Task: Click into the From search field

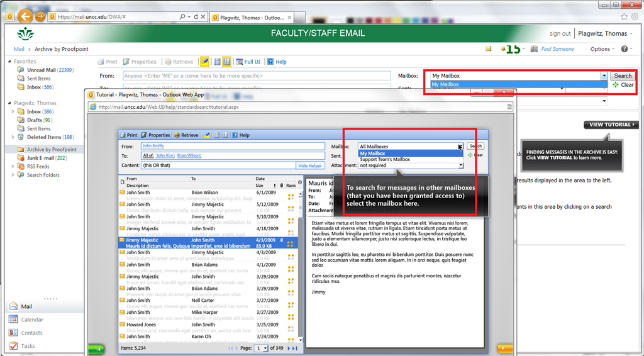Action: (x=257, y=76)
